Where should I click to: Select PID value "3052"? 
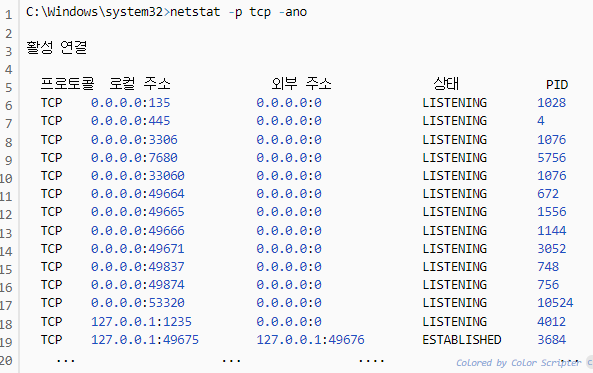(x=551, y=249)
